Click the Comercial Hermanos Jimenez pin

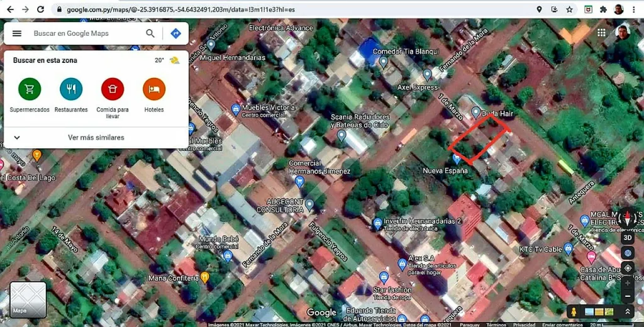tap(299, 181)
